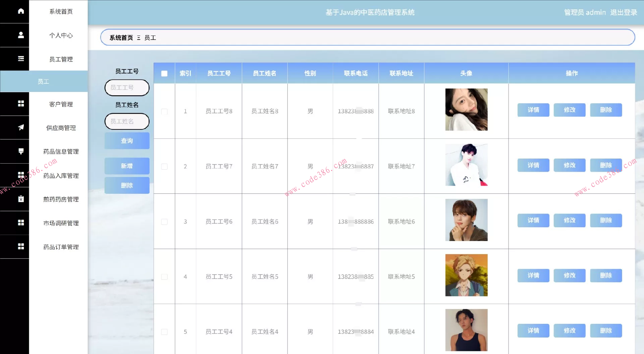Open 详情 for 员工工号5

533,276
